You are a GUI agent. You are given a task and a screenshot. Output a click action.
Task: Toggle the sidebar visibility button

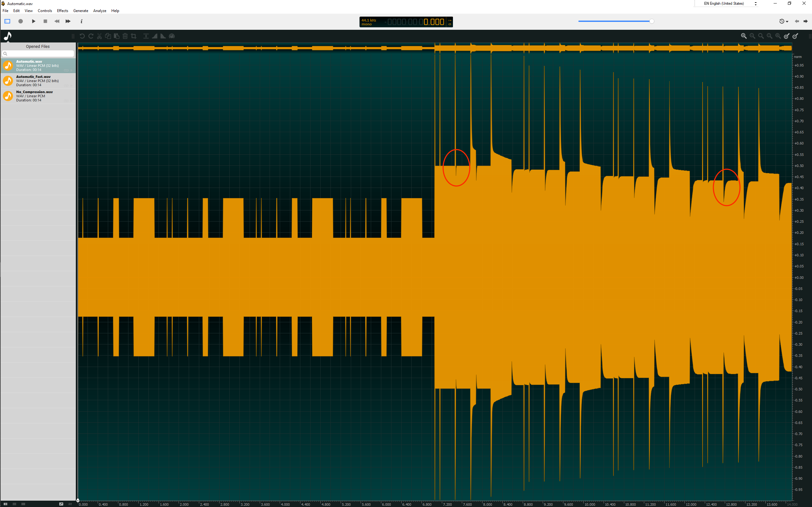click(x=7, y=21)
